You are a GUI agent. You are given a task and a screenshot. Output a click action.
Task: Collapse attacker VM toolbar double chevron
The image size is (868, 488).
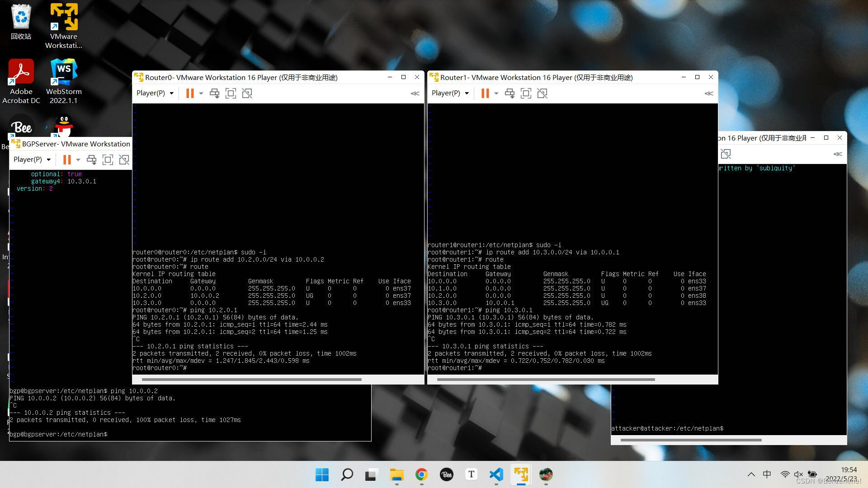[838, 154]
